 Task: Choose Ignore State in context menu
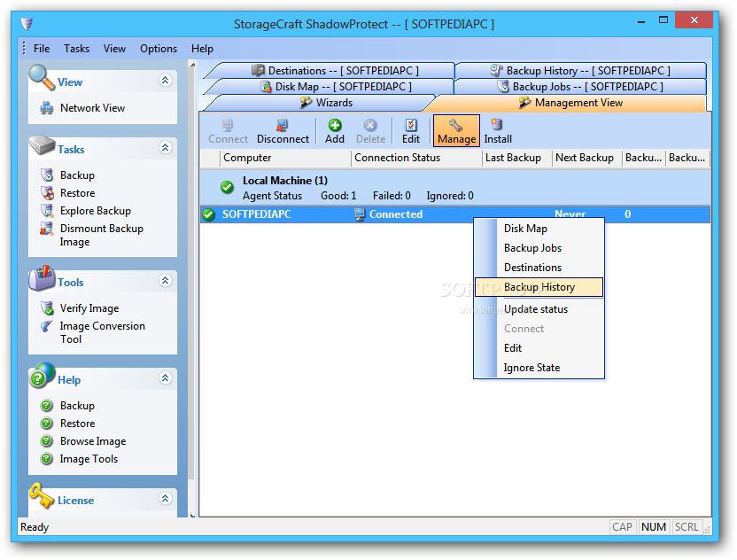click(x=539, y=368)
